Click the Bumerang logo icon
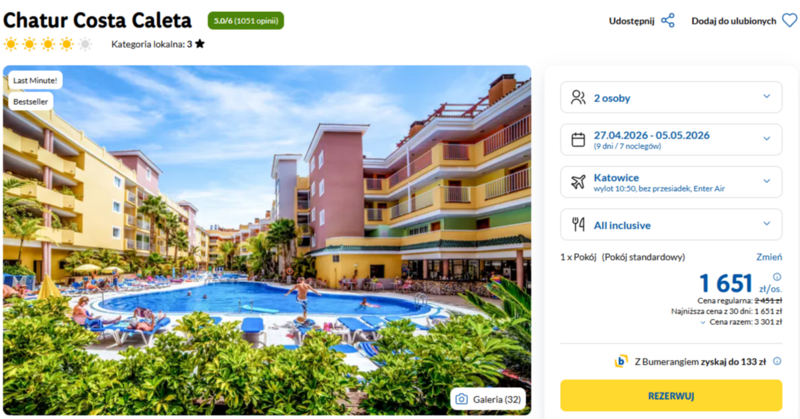 (x=621, y=361)
